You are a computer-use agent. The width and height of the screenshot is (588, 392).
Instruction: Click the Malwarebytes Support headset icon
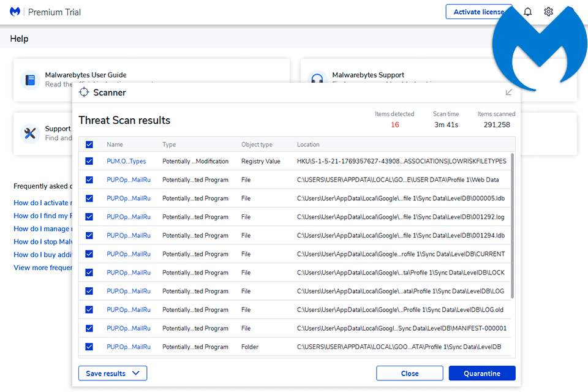pyautogui.click(x=317, y=78)
